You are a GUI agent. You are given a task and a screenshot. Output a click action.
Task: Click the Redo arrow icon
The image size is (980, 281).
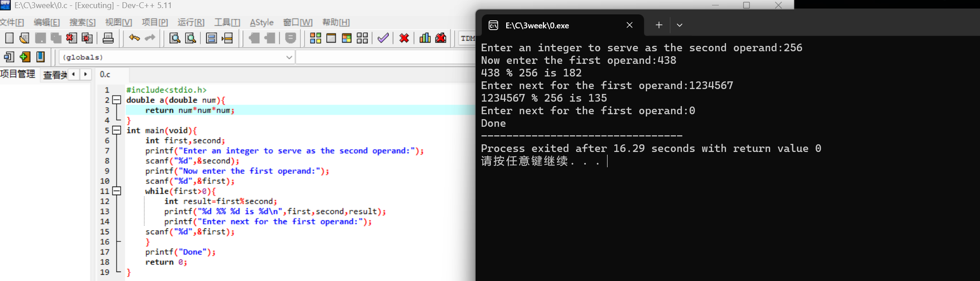click(x=150, y=38)
